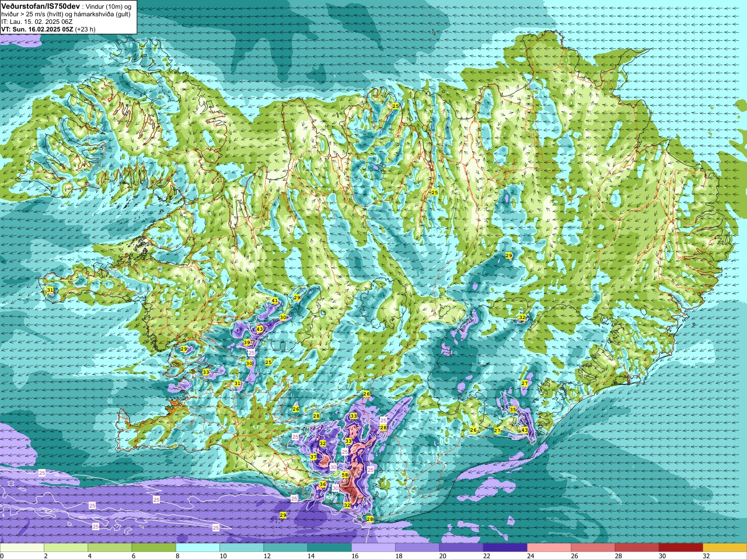747x560 pixels.
Task: Select the yellow 39 gust label
Action: (247, 343)
